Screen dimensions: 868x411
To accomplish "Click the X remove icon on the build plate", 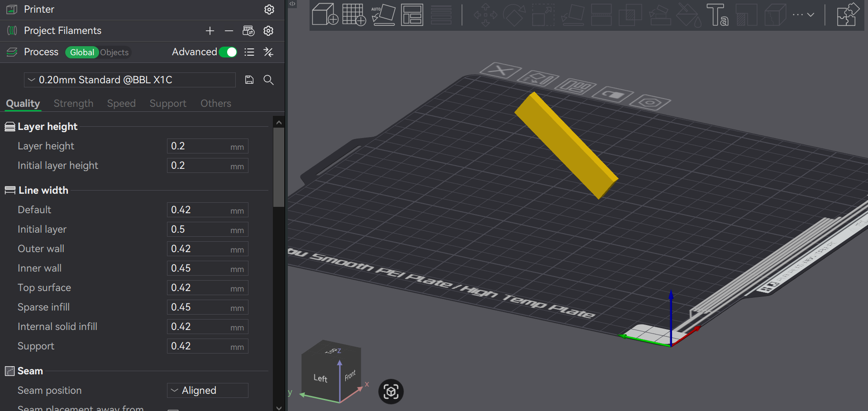I will (x=500, y=70).
